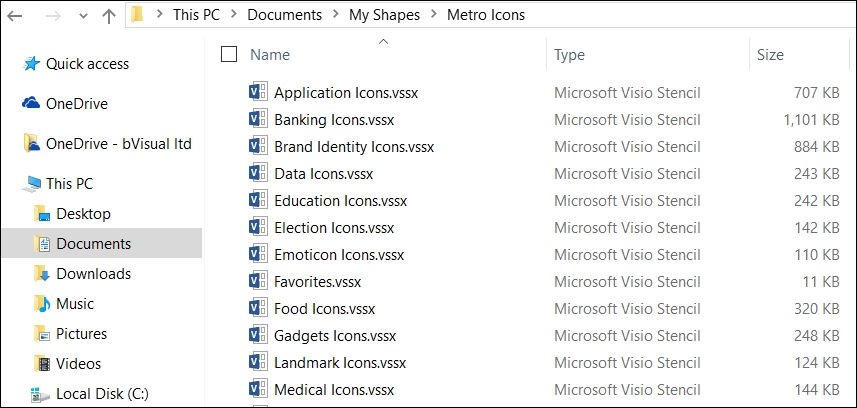
Task: Select OneDrive in navigation pane
Action: (77, 104)
